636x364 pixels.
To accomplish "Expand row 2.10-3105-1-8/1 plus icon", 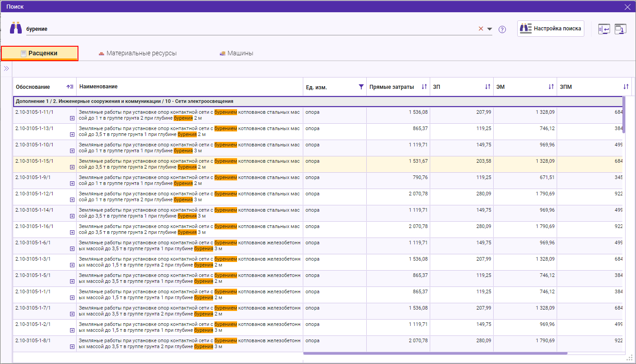I will (72, 347).
